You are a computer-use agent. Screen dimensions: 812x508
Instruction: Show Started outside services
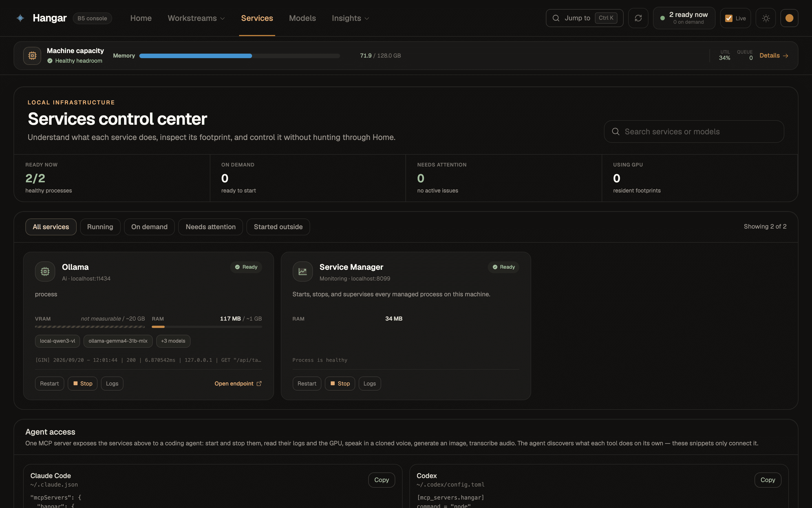[x=278, y=227]
